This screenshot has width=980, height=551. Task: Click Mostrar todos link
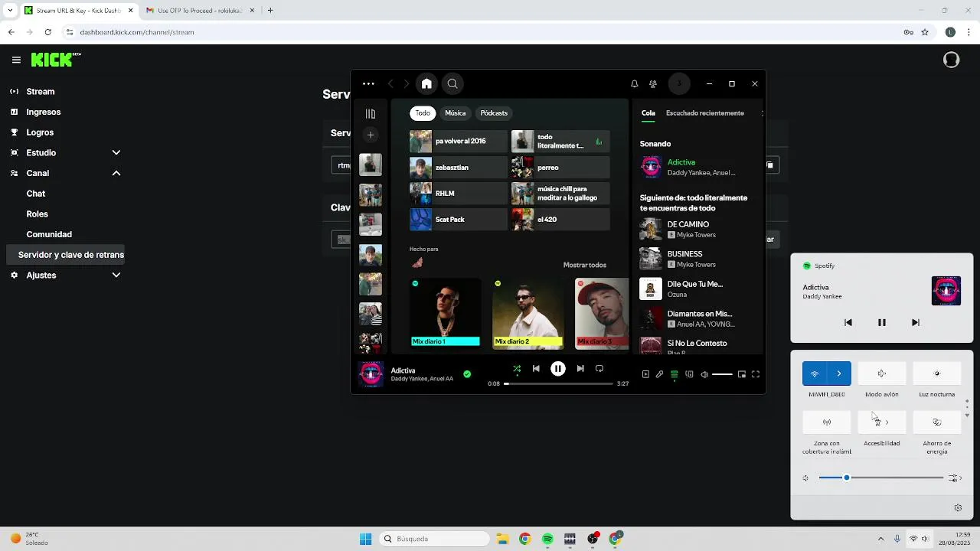(585, 265)
